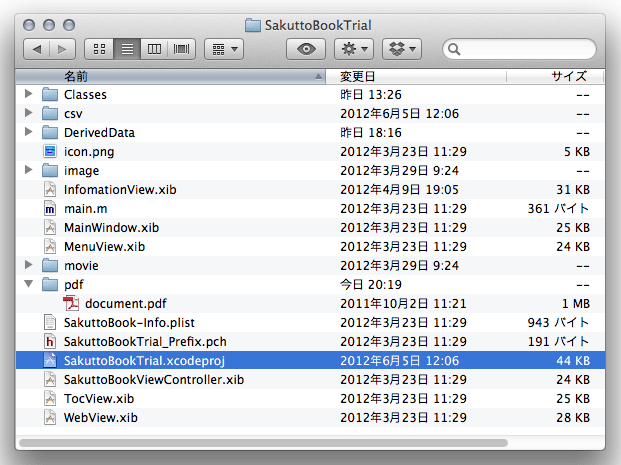Click the file name "InfomationView.xib"
Viewport: 621px width, 465px height.
click(120, 190)
